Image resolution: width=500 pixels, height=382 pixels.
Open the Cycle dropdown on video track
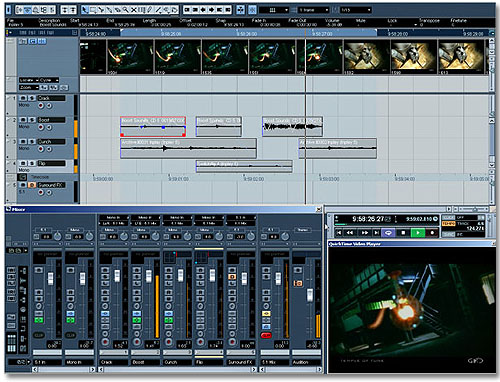(49, 80)
